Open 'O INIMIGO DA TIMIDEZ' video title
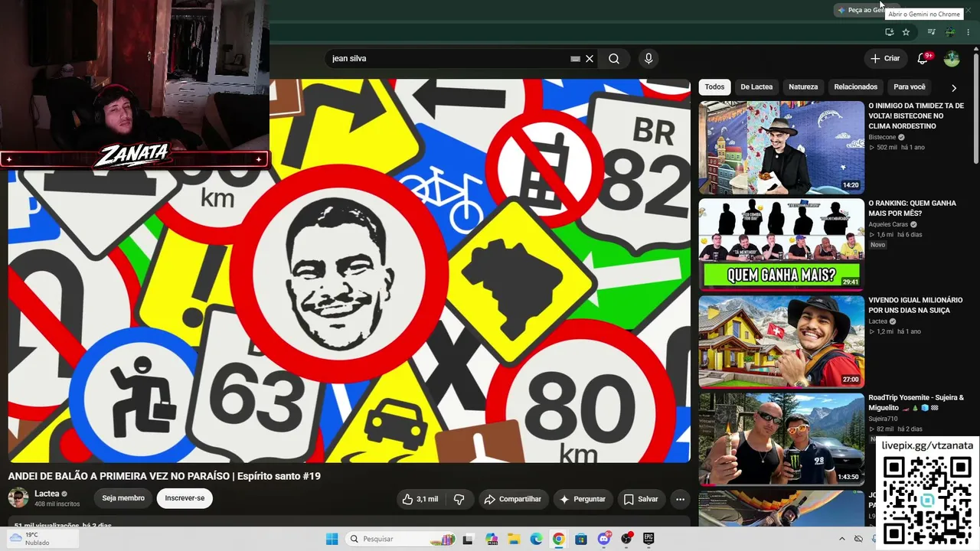 pyautogui.click(x=916, y=116)
